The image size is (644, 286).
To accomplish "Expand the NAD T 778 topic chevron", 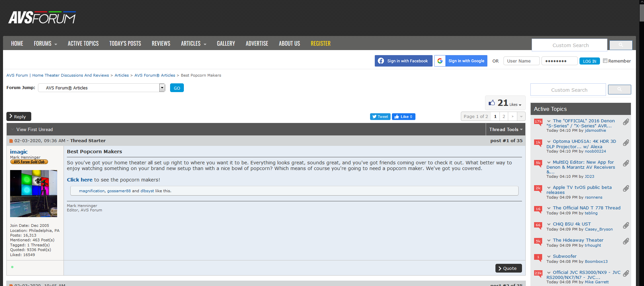I will point(549,208).
